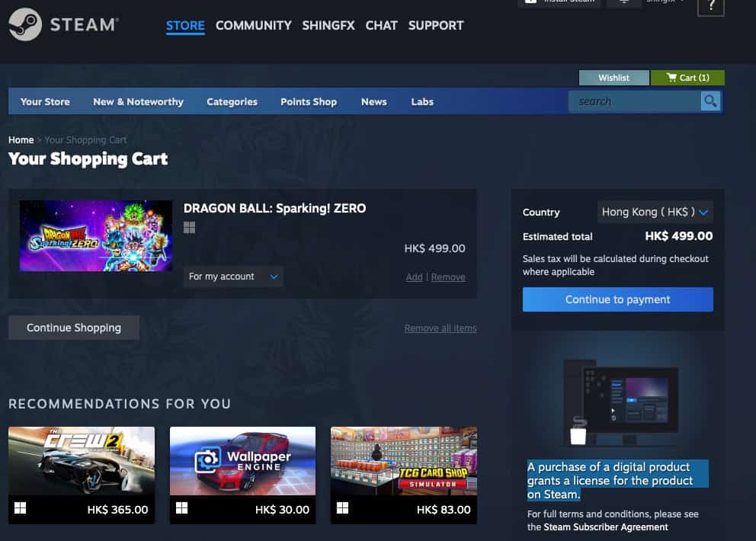This screenshot has width=756, height=541.
Task: Click the search magnifying glass icon
Action: pos(709,101)
